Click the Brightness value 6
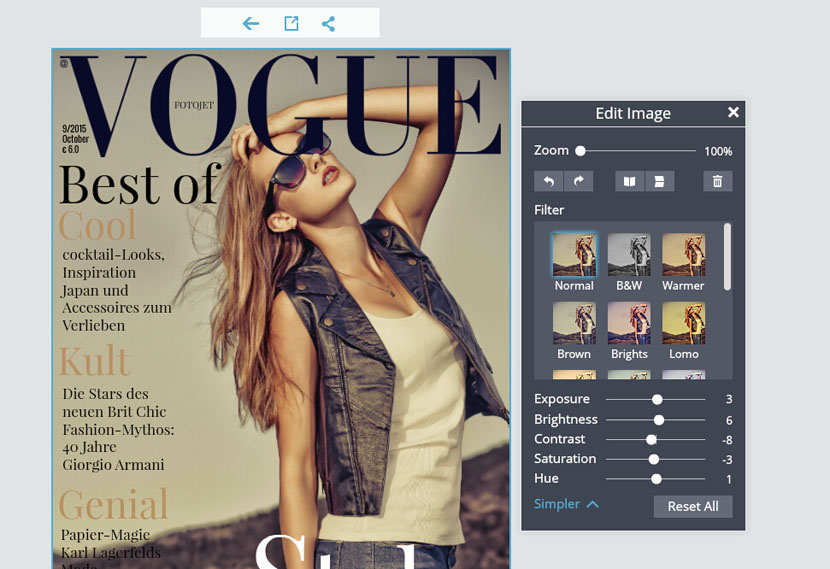The width and height of the screenshot is (830, 569). point(729,420)
